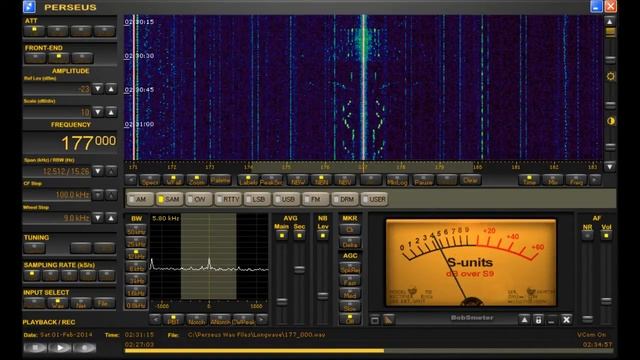Viewport: 640px width, 360px height.
Task: Click the AVG Main slider handle
Action: click(282, 302)
